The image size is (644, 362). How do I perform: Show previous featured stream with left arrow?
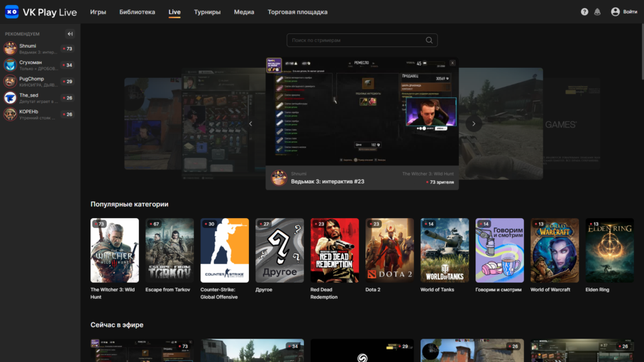tap(250, 124)
